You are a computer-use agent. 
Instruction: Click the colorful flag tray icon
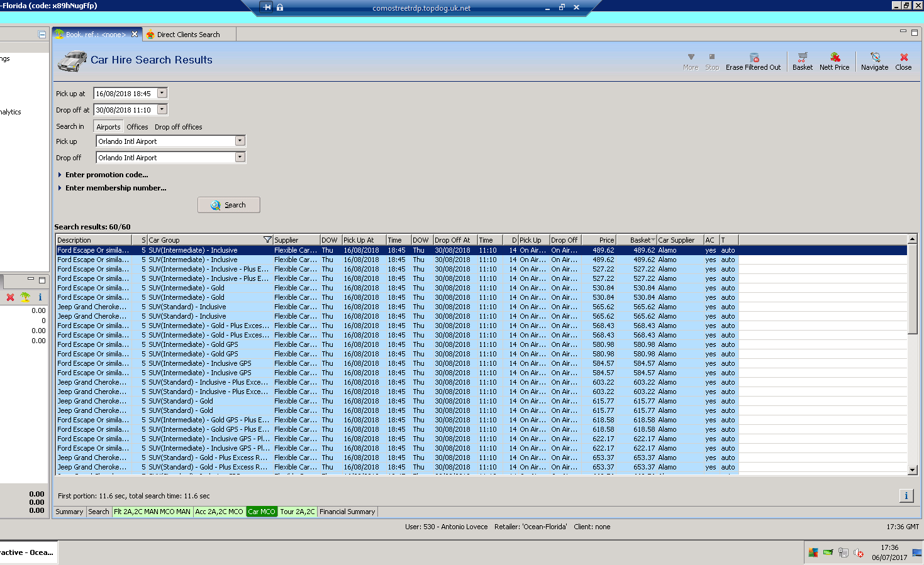pos(813,552)
